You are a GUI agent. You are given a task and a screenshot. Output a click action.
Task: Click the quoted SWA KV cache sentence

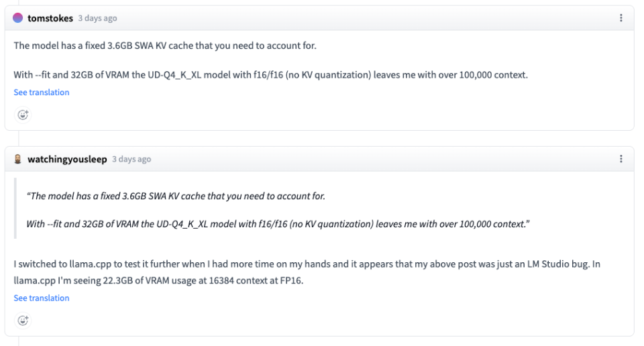176,196
